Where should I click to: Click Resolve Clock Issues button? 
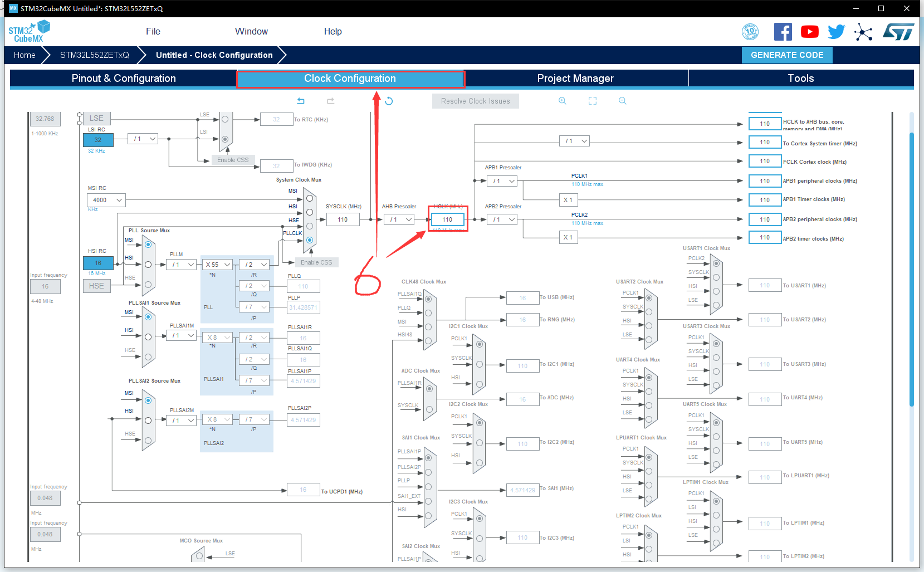(x=476, y=101)
